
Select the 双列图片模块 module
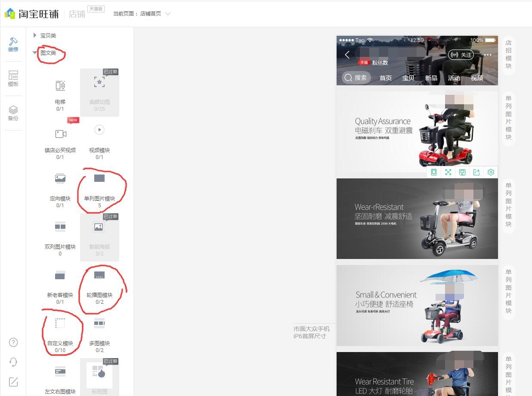(x=60, y=237)
